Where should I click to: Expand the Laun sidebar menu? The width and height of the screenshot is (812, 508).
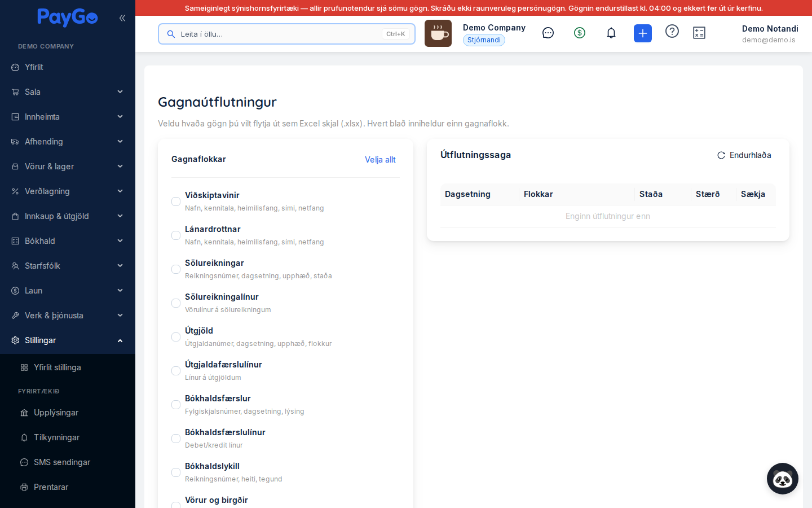point(68,291)
